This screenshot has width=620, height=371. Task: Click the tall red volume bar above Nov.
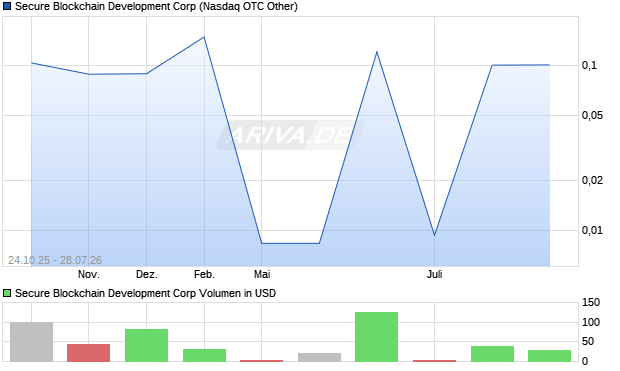click(89, 353)
